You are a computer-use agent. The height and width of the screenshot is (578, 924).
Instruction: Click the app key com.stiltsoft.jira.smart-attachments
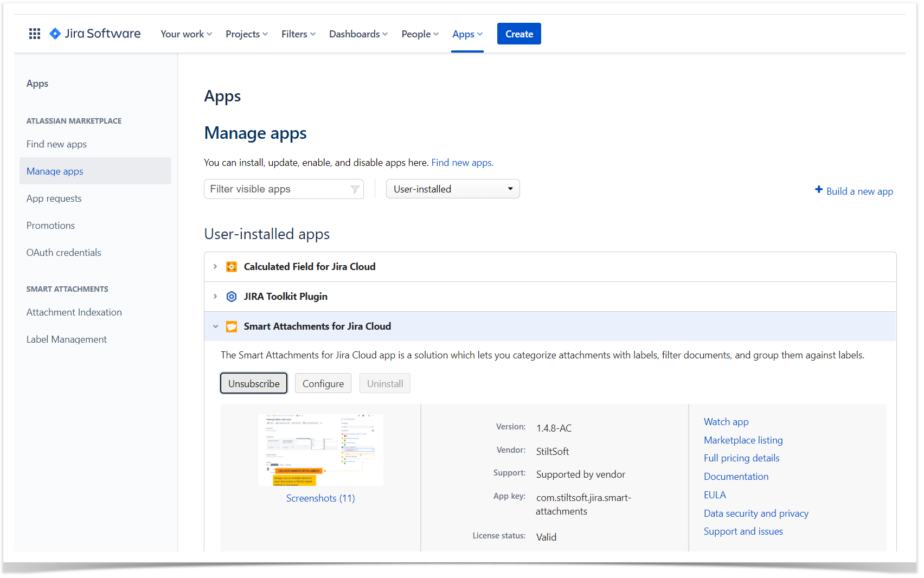(583, 504)
